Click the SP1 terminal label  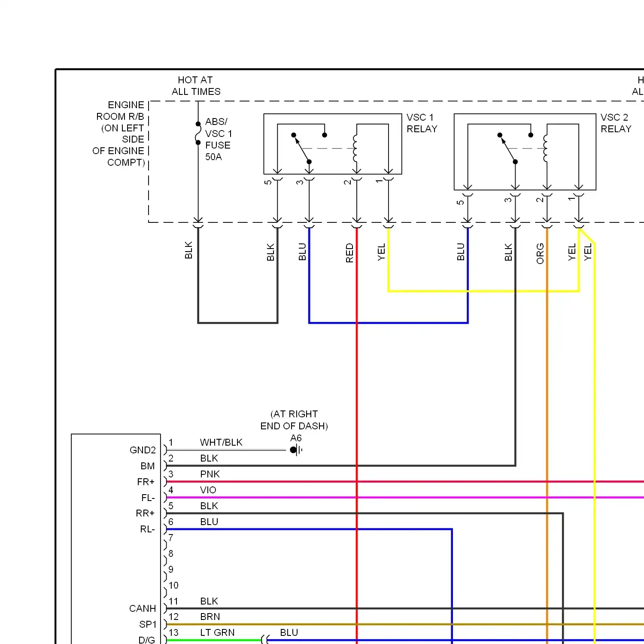coord(148,624)
